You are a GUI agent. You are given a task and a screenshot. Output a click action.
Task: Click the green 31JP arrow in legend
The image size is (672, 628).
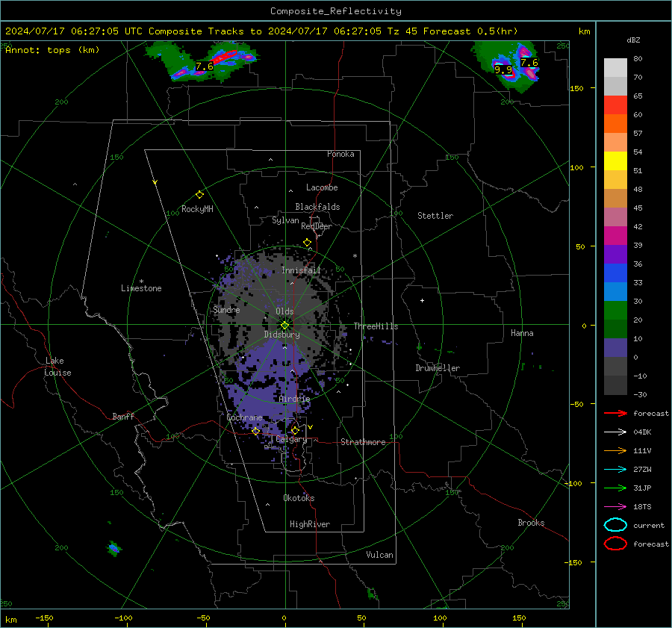coord(615,488)
